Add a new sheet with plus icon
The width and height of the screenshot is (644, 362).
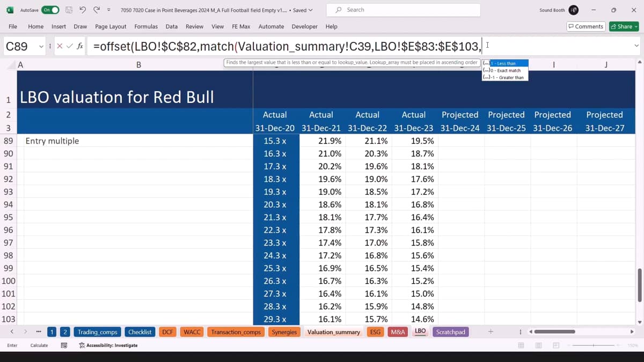[x=491, y=332]
